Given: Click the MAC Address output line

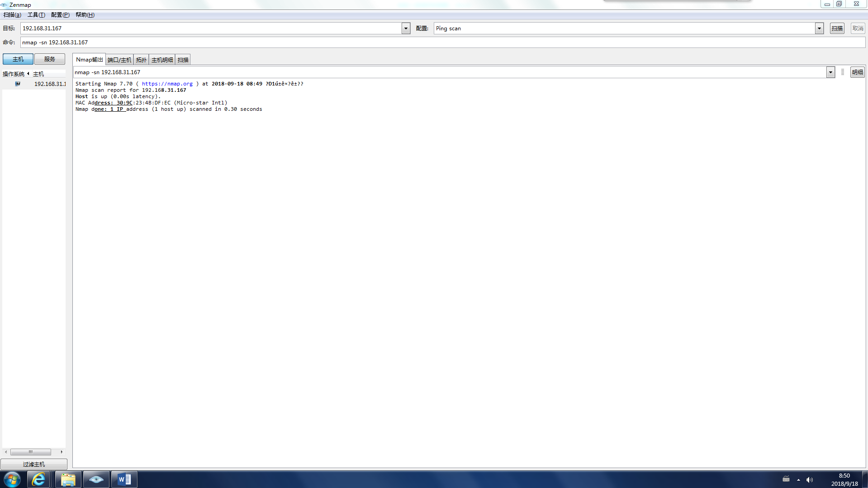Looking at the screenshot, I should pyautogui.click(x=152, y=103).
